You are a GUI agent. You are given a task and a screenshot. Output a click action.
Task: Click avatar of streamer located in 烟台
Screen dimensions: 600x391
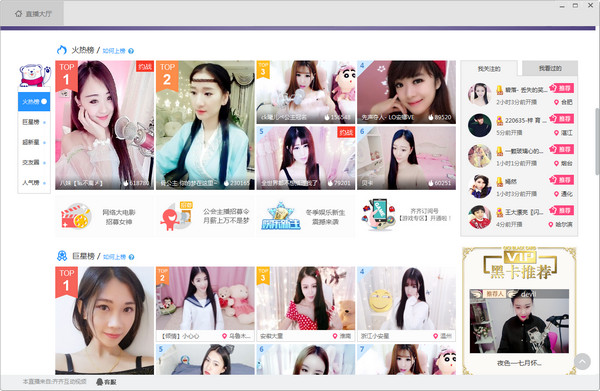(x=479, y=156)
